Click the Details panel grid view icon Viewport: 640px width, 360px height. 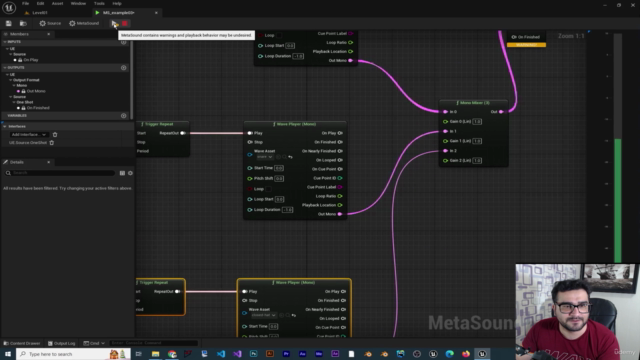click(122, 173)
